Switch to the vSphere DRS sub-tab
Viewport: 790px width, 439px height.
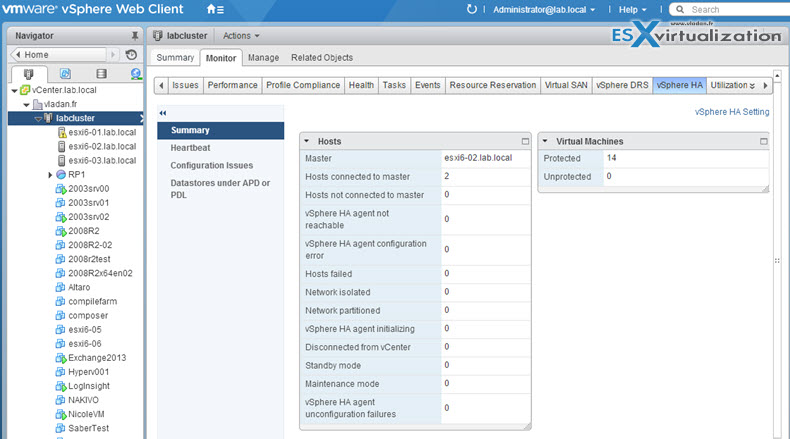(622, 85)
